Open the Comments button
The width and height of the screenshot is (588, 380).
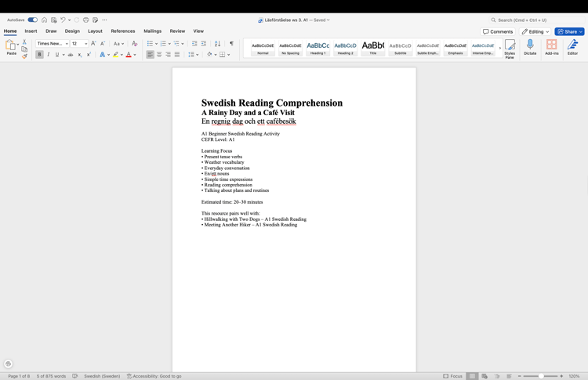click(498, 31)
